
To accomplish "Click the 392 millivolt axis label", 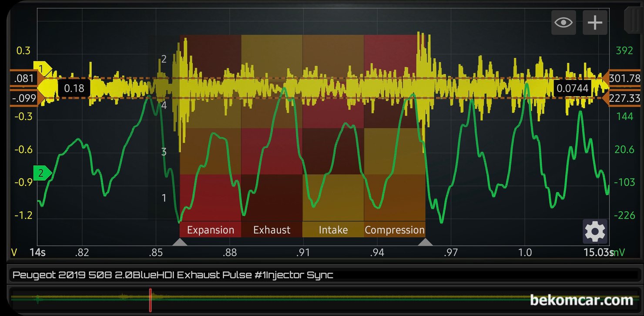I will (x=624, y=51).
